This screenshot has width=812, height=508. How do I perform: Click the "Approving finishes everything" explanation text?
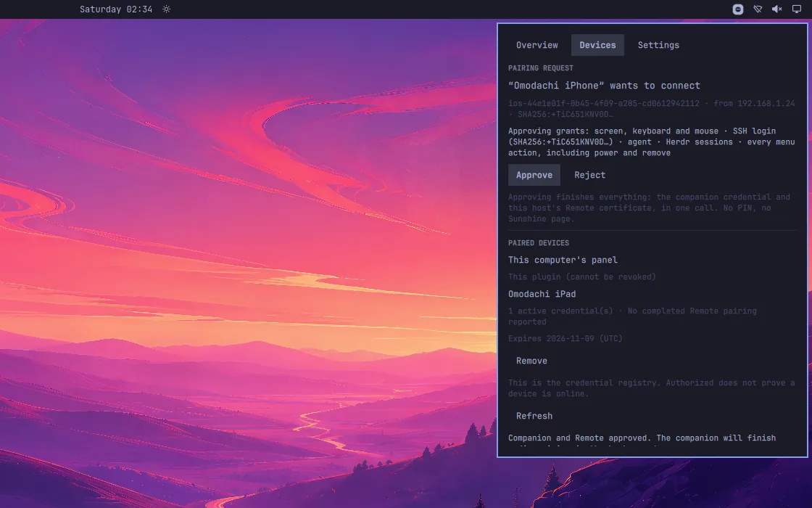pos(649,208)
